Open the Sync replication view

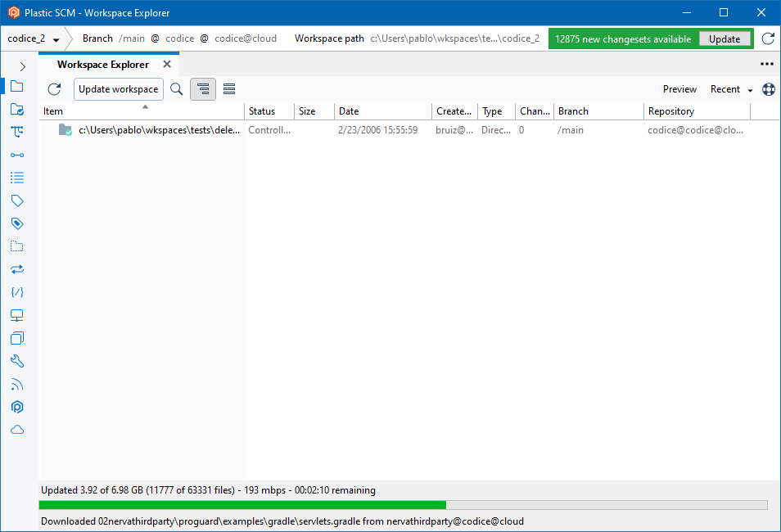tap(17, 268)
